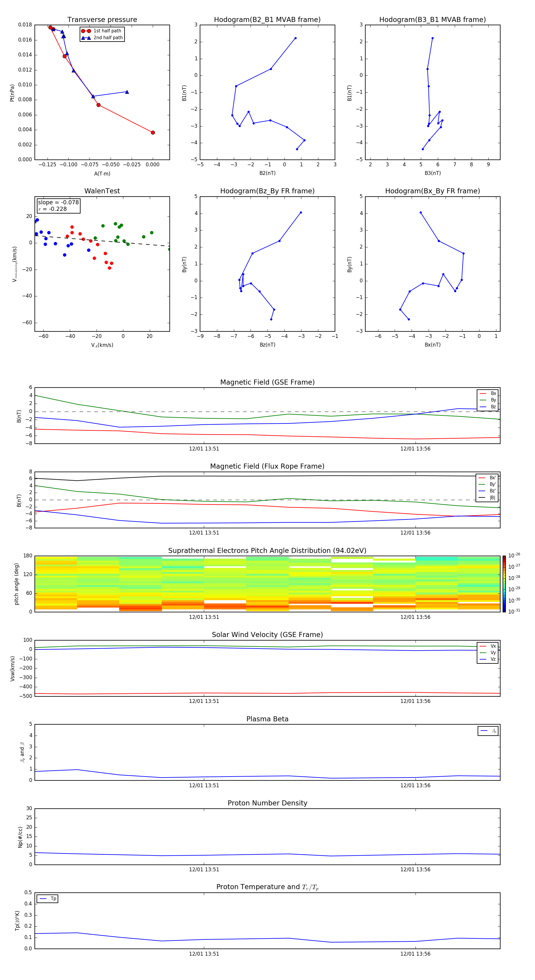Image resolution: width=535 pixels, height=980 pixels.
Task: Click the "Magnetic Field (GSE Frame)" title
Action: point(267,382)
